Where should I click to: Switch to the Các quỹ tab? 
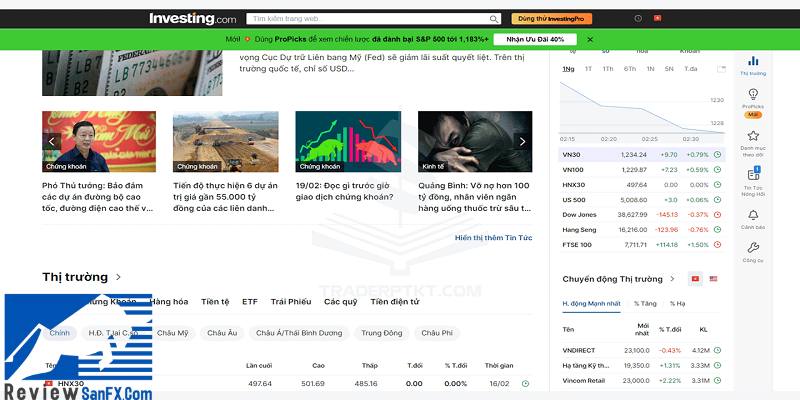[341, 302]
